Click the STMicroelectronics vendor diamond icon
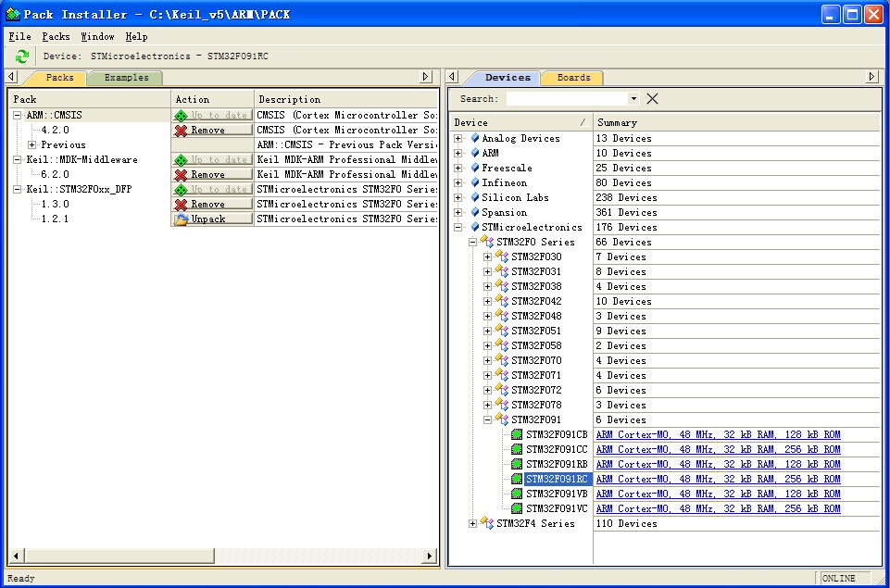Image resolution: width=890 pixels, height=588 pixels. (x=475, y=227)
